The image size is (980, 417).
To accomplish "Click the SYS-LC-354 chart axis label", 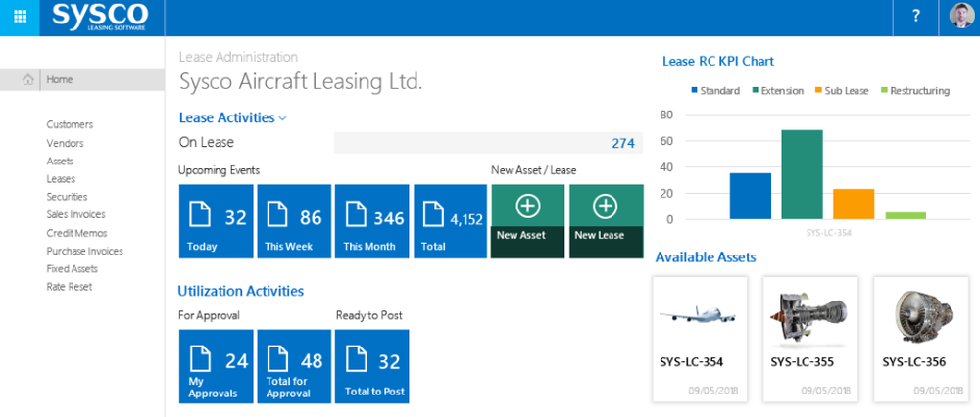I will click(828, 232).
